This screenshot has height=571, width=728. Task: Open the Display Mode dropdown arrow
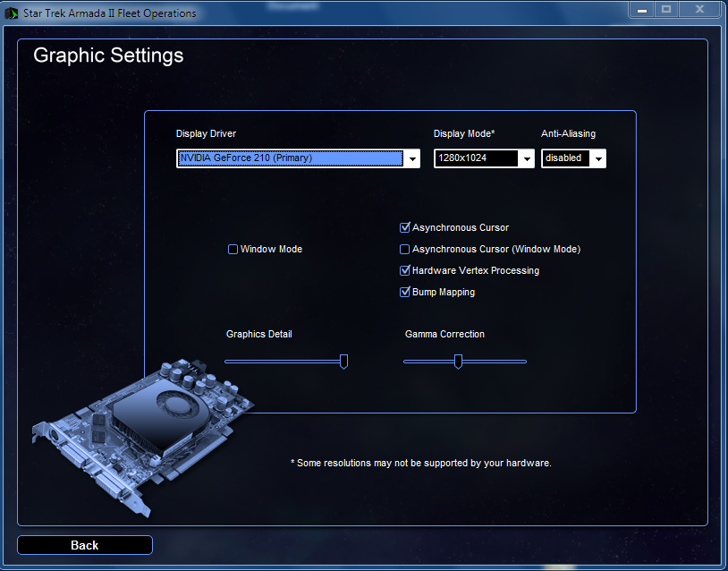(527, 159)
